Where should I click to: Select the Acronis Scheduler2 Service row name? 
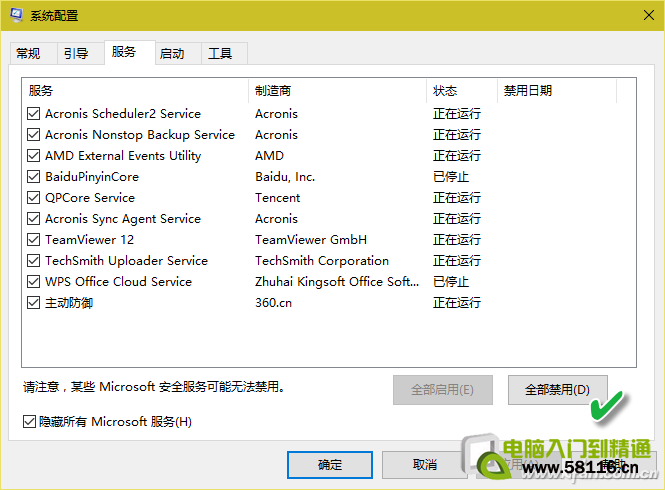(x=123, y=114)
